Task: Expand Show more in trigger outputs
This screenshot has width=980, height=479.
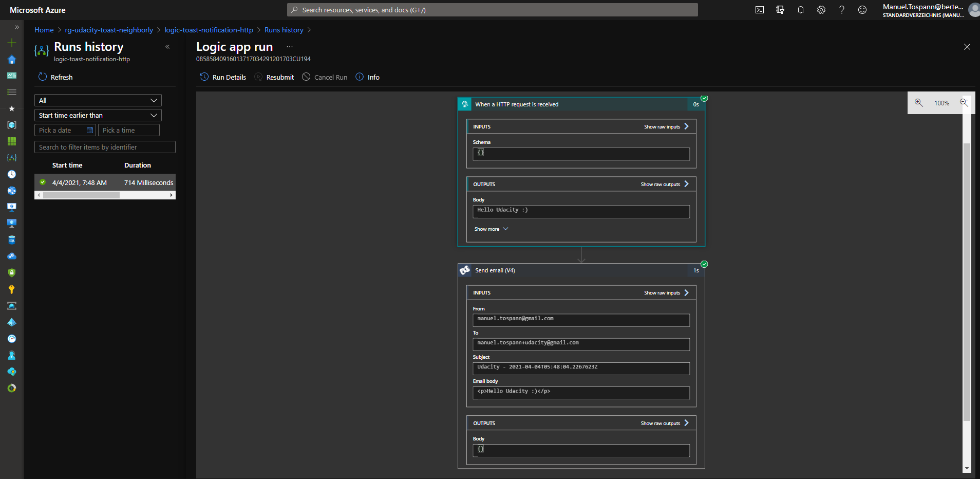Action: 491,229
